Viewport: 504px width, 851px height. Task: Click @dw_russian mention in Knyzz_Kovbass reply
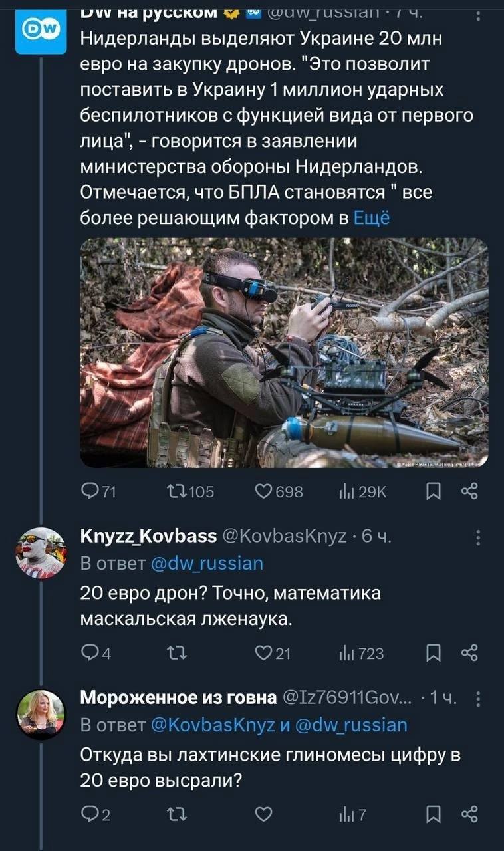(x=207, y=564)
